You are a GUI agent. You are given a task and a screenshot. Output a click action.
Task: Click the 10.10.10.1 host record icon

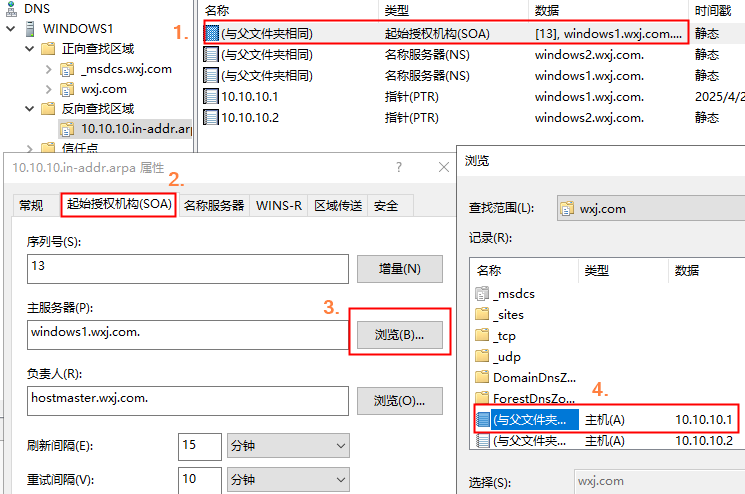click(x=483, y=420)
